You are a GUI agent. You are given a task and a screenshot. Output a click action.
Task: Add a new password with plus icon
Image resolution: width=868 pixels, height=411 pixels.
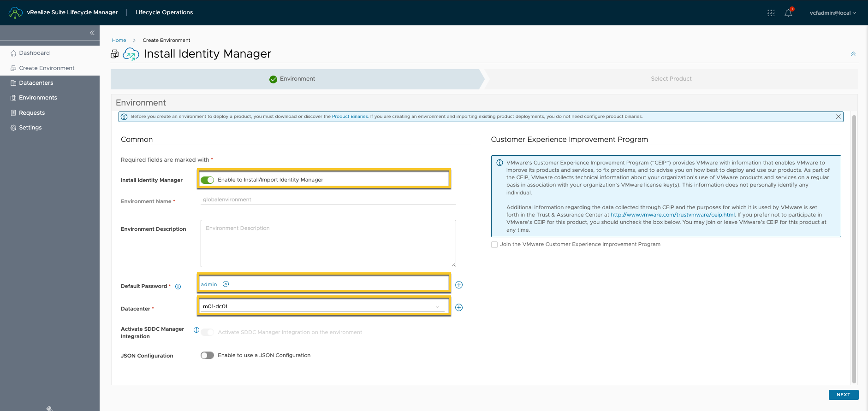point(459,285)
